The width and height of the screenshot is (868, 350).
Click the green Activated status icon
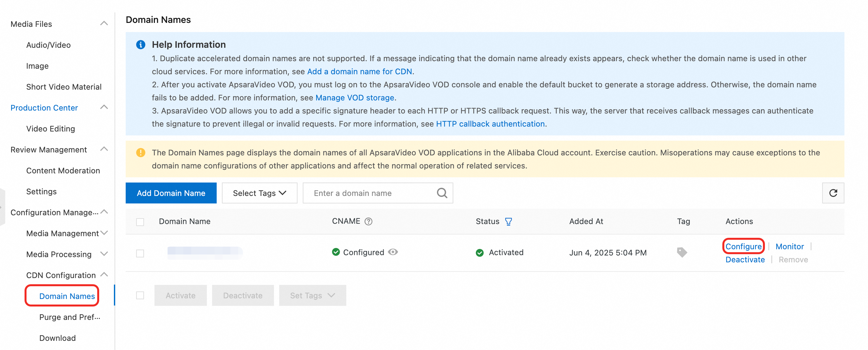479,253
